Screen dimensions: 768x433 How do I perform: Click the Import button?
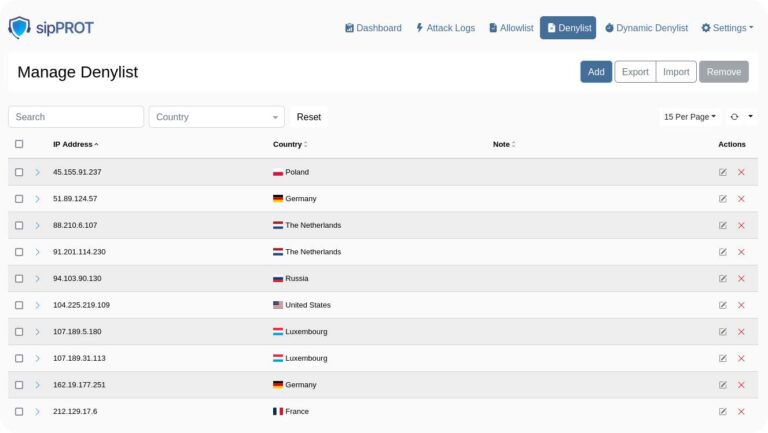(x=676, y=72)
